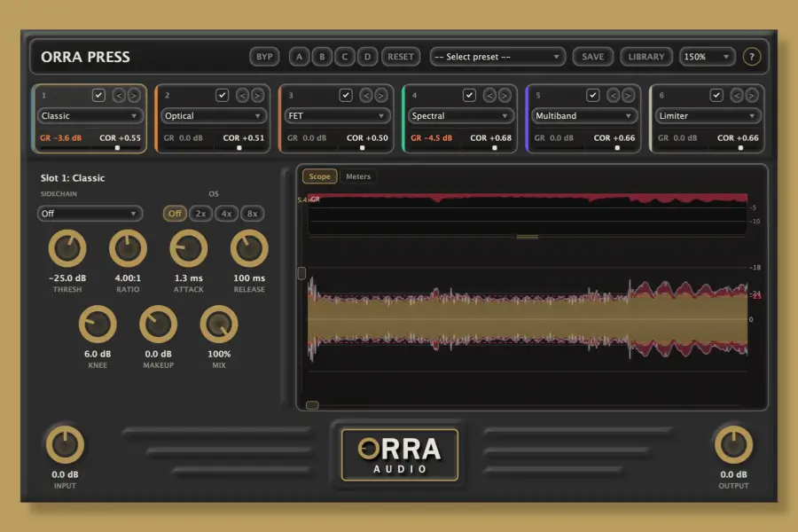The width and height of the screenshot is (798, 532).
Task: Open the Classic compressor type dropdown
Action: [x=90, y=115]
